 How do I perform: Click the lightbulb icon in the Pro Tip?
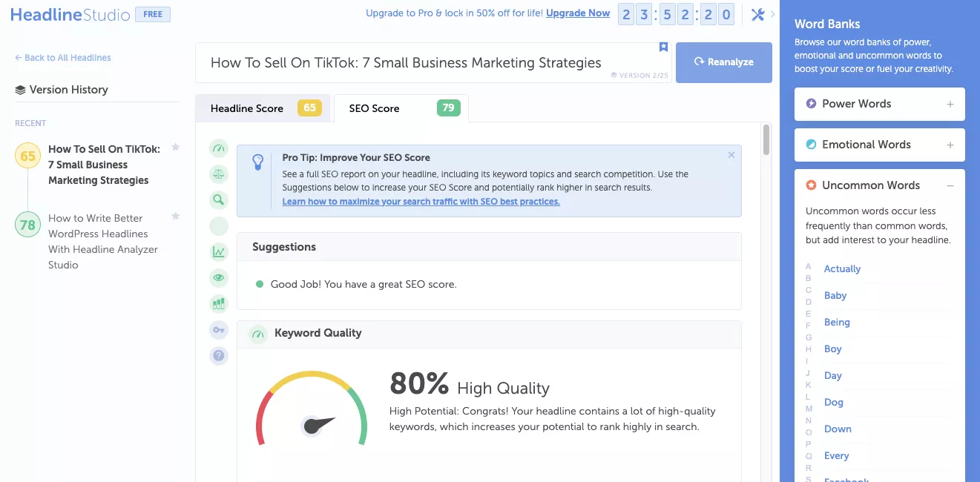258,161
